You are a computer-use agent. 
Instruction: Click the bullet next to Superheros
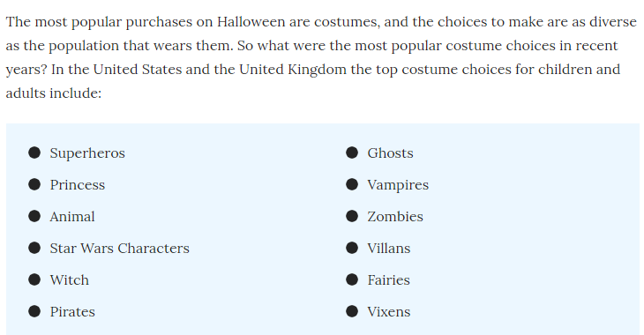point(34,153)
